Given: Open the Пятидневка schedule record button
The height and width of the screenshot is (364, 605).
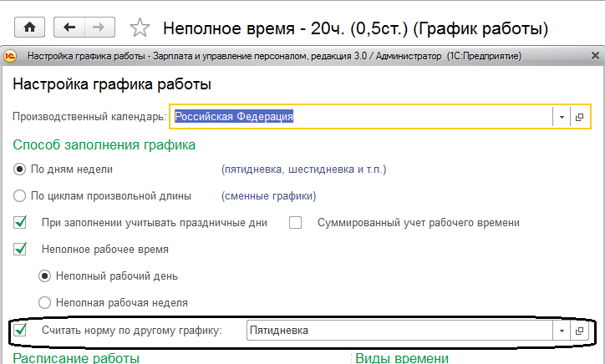Looking at the screenshot, I should [x=578, y=331].
